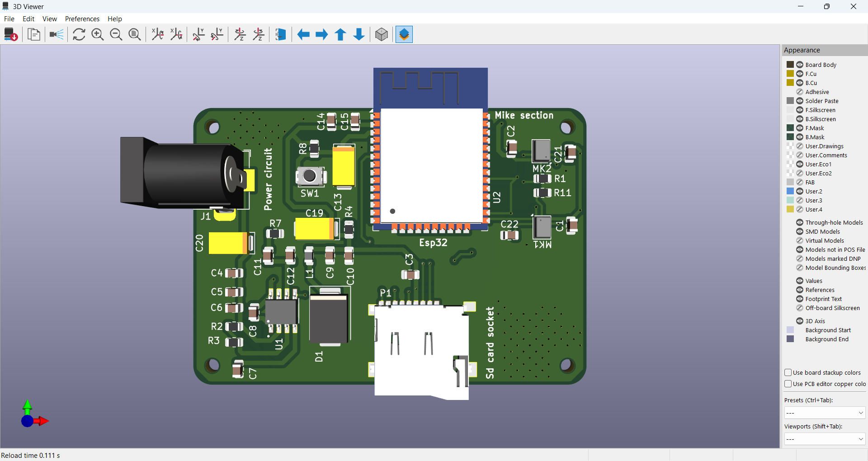
Task: Click the F.Cu gold color swatch
Action: [x=790, y=74]
